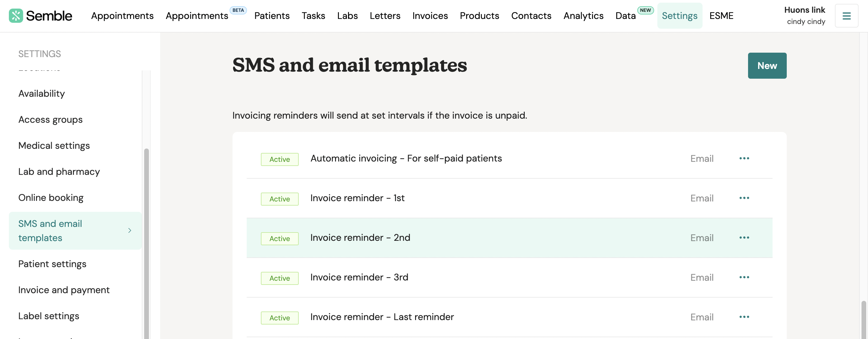Viewport: 868px width, 339px height.
Task: Switch to the Analytics tab
Action: (x=583, y=15)
